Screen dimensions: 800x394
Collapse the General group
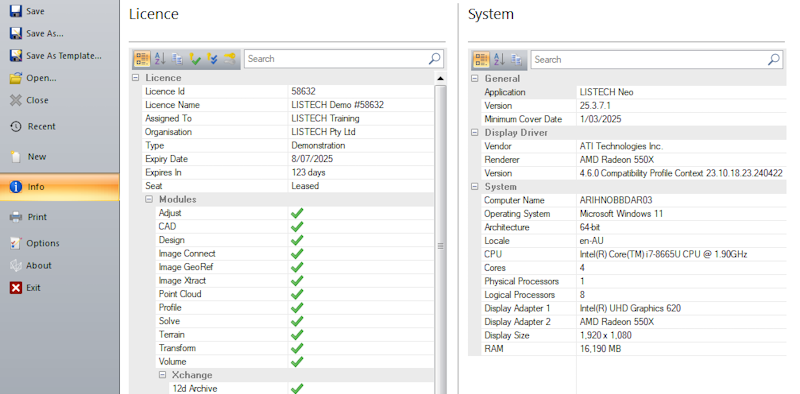pyautogui.click(x=474, y=79)
